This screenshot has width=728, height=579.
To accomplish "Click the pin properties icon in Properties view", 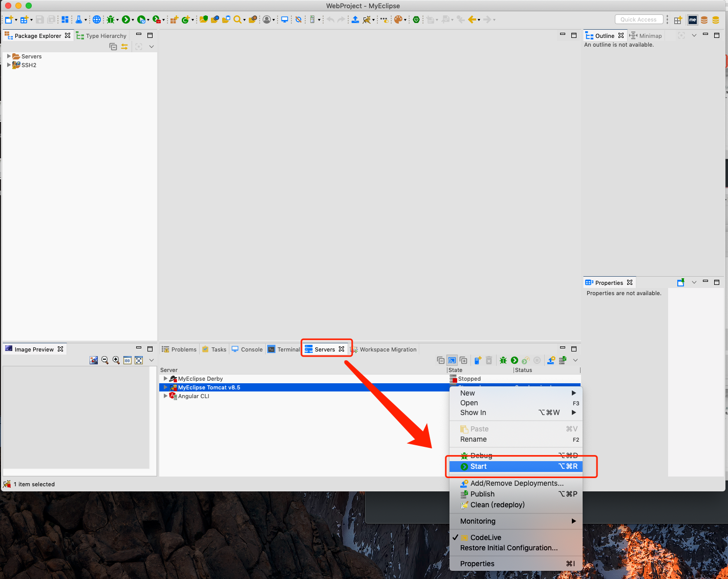I will point(681,282).
